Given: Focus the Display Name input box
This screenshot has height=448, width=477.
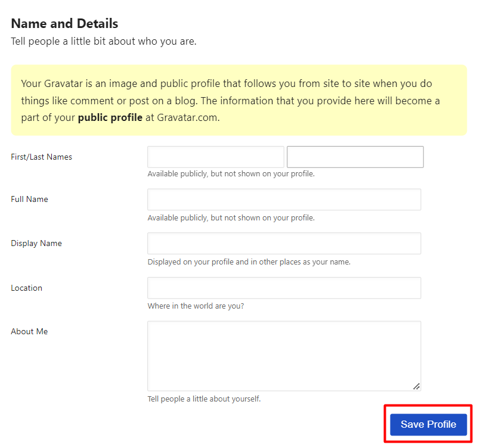Looking at the screenshot, I should point(284,243).
